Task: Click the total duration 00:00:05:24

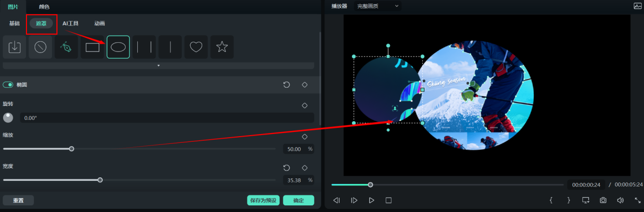Action: tap(629, 184)
